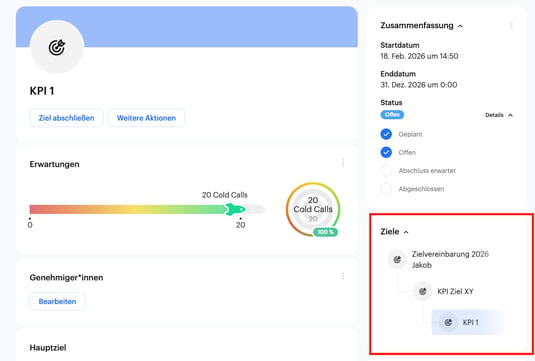Image resolution: width=535 pixels, height=361 pixels.
Task: Click the 100 % badge on gauge
Action: point(326,232)
